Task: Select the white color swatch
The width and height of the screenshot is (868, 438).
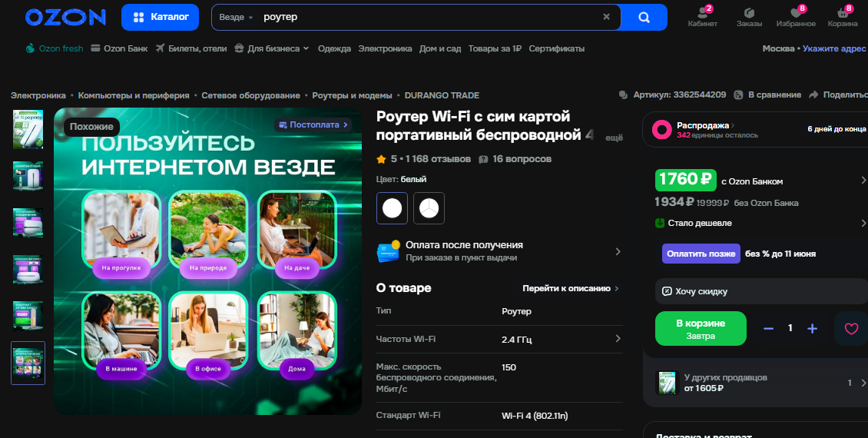Action: (x=392, y=208)
